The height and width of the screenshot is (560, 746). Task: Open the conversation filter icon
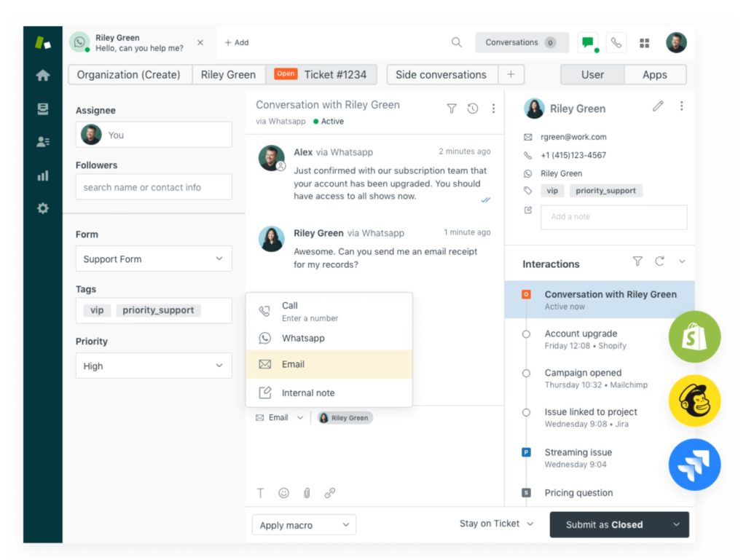pos(452,108)
